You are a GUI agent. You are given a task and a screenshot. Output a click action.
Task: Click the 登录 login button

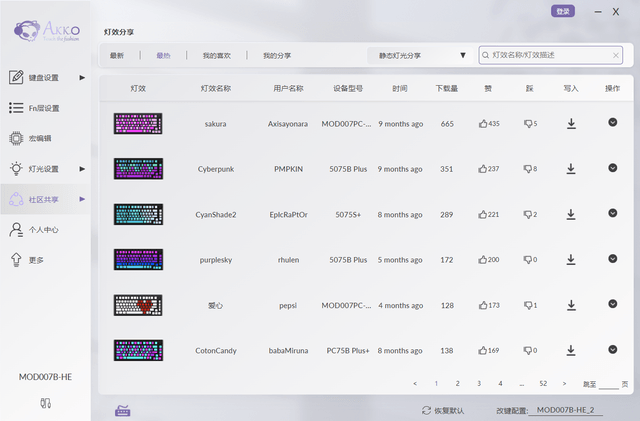563,11
